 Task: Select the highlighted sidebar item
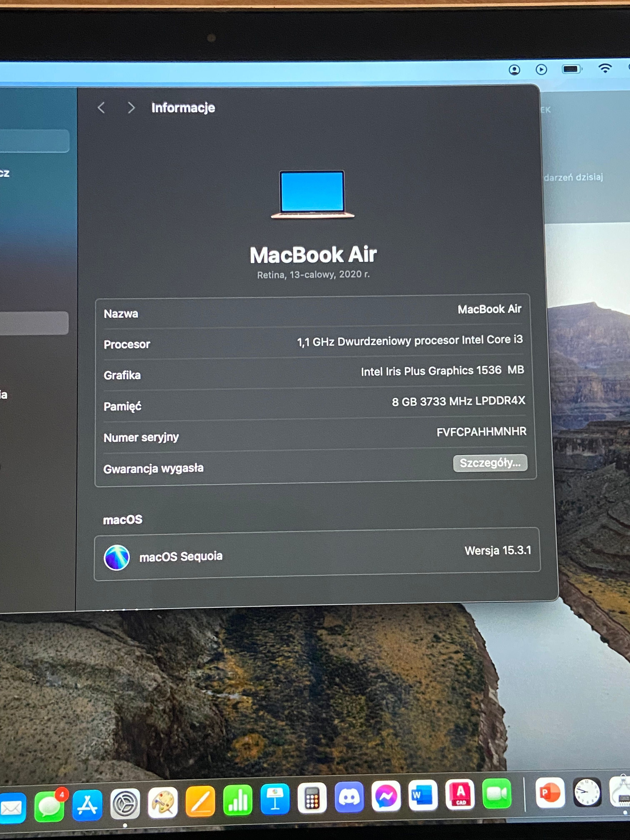coord(34,323)
